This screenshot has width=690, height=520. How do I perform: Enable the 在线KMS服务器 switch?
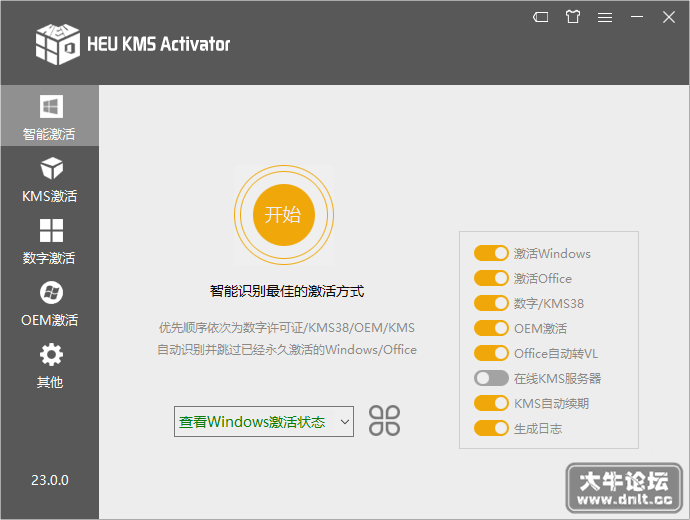point(491,378)
